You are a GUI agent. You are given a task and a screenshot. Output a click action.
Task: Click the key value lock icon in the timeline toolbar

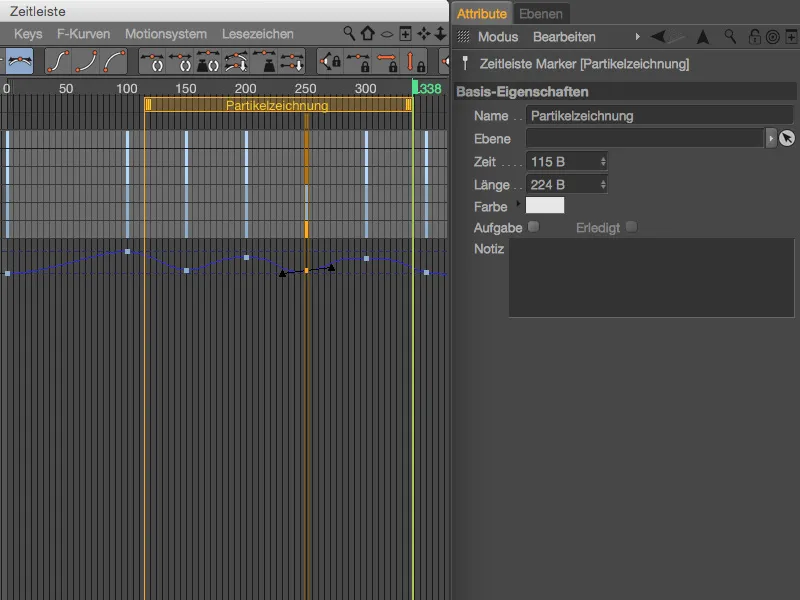413,62
